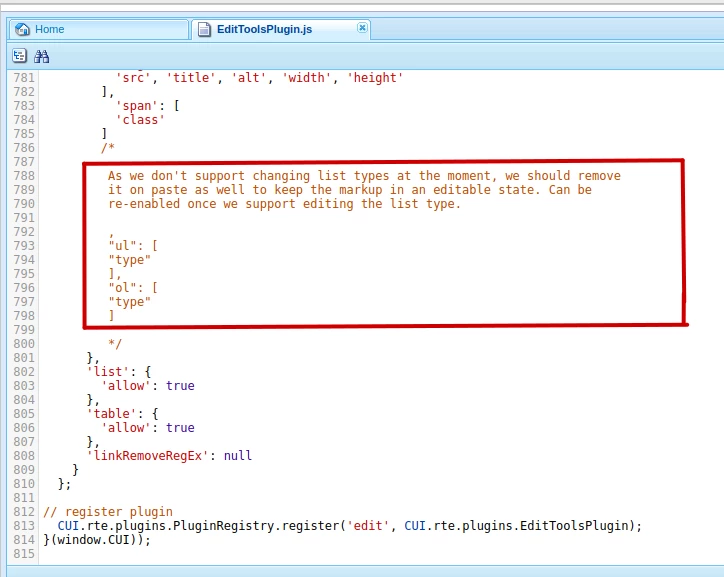The image size is (724, 577).
Task: Click '}(window.CUI));' on line 814
Action: (x=97, y=540)
